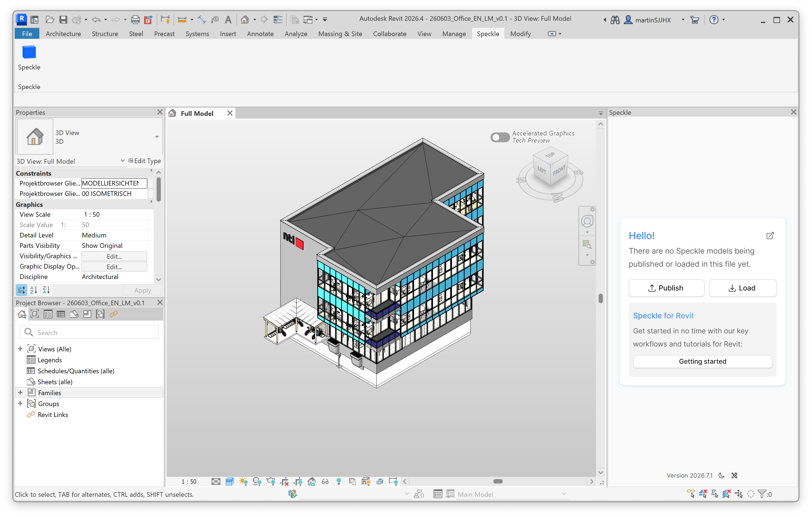
Task: Open Visual Style cube icon in view control bar
Action: point(229,481)
